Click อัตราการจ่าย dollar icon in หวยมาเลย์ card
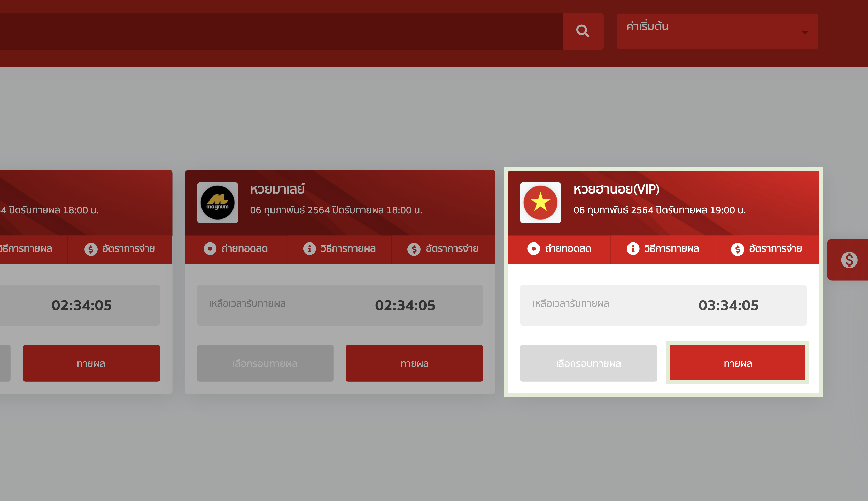The width and height of the screenshot is (868, 501). [414, 249]
